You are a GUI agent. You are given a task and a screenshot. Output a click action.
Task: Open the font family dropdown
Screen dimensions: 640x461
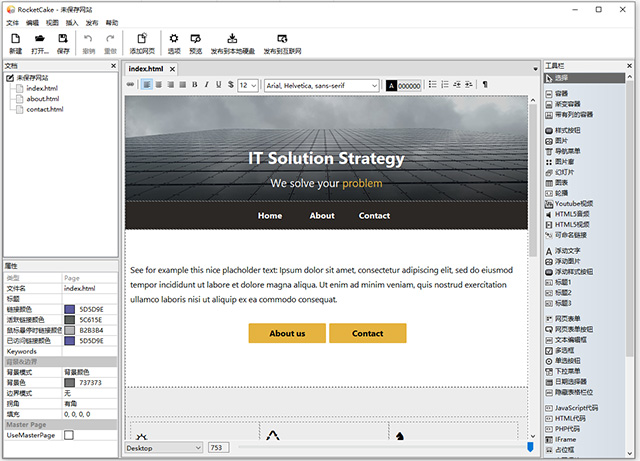321,85
